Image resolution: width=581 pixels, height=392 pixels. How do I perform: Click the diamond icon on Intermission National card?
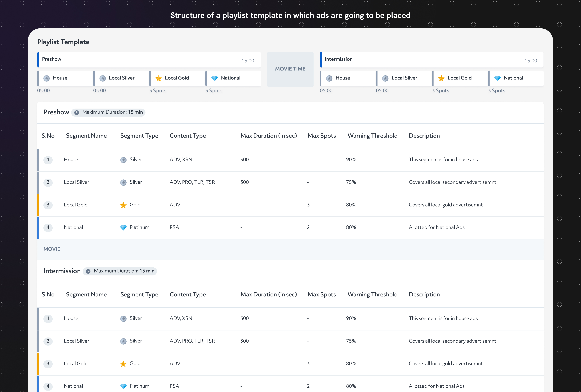pyautogui.click(x=497, y=78)
